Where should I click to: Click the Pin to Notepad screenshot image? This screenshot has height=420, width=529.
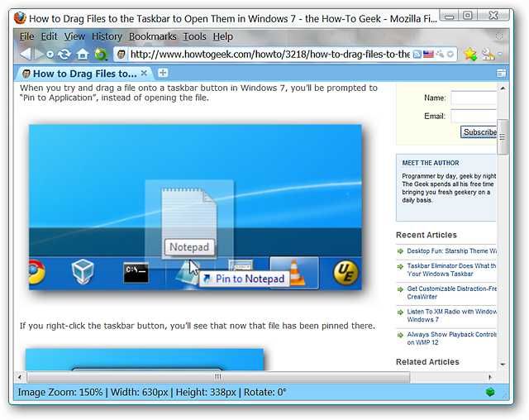195,208
